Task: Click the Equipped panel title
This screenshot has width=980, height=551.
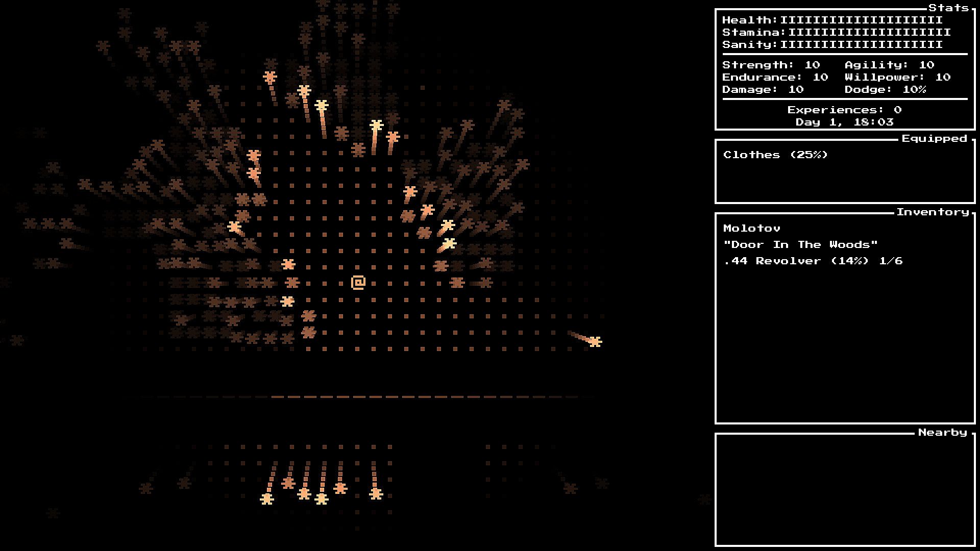Action: click(934, 138)
